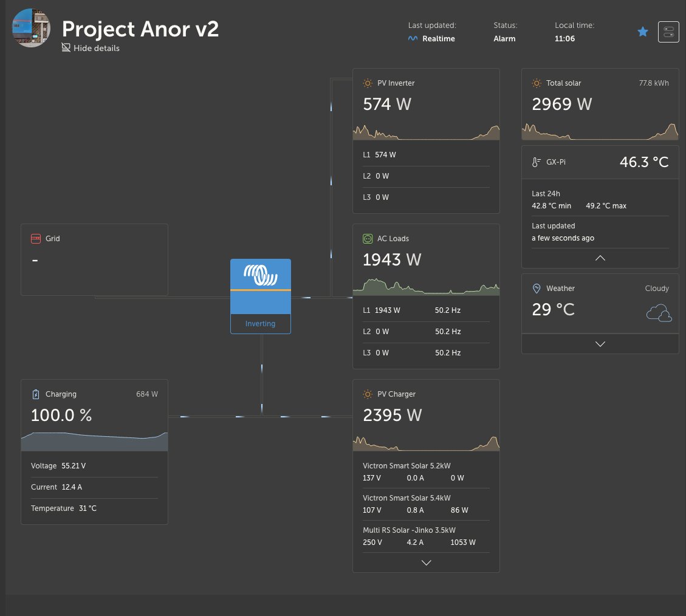Click the Current 12.4 A row

(95, 487)
